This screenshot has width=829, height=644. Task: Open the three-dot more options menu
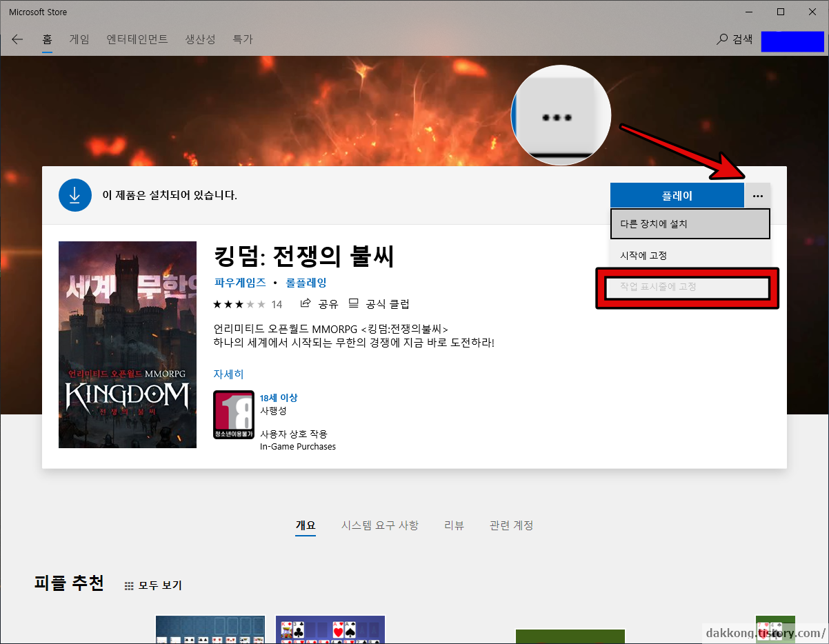758,196
